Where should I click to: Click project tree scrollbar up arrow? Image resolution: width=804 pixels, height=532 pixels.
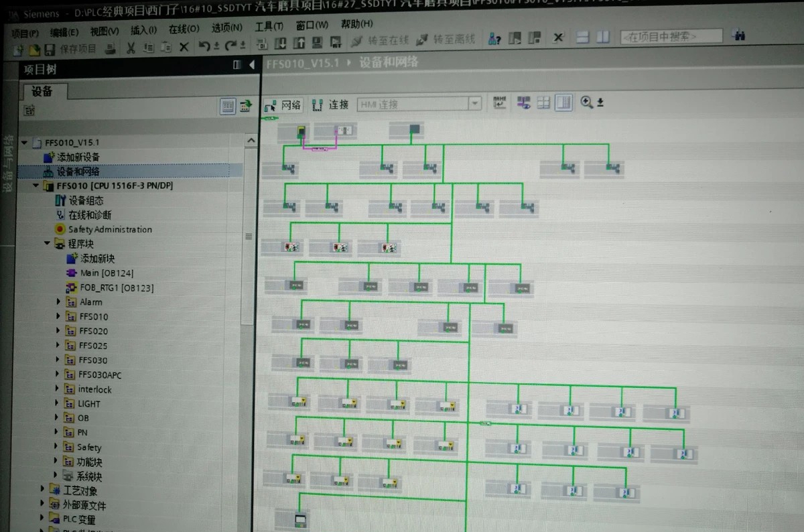251,141
